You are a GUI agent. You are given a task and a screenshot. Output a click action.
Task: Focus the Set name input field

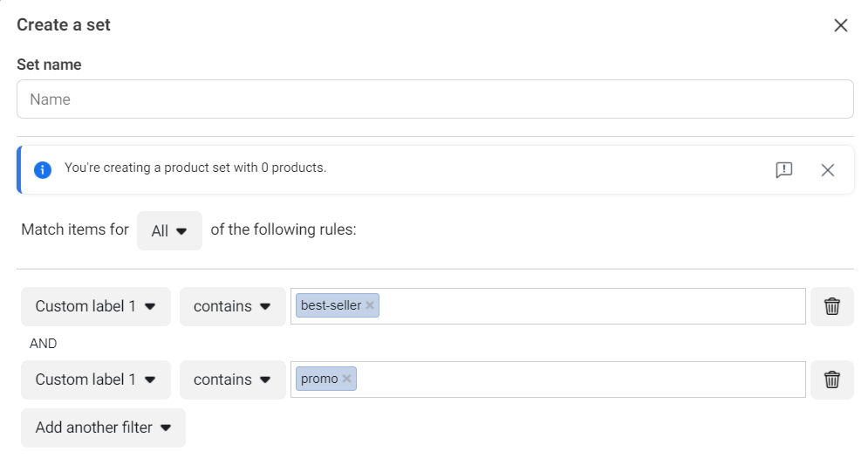pyautogui.click(x=435, y=99)
